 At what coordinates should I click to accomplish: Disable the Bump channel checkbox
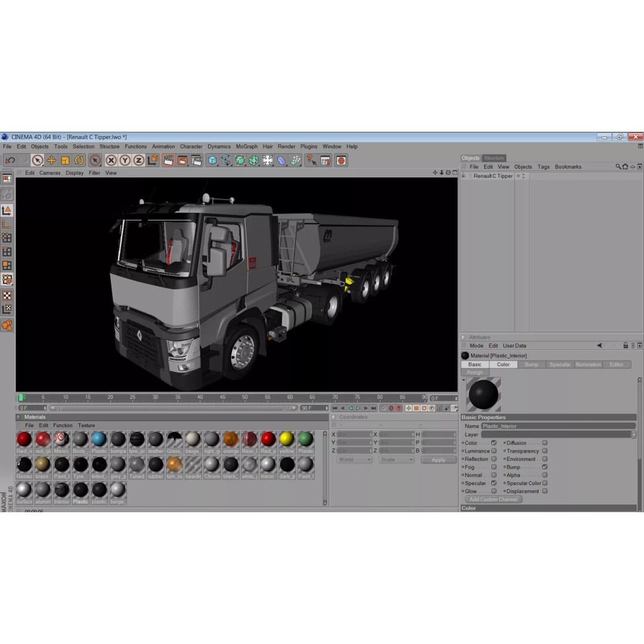(x=544, y=467)
